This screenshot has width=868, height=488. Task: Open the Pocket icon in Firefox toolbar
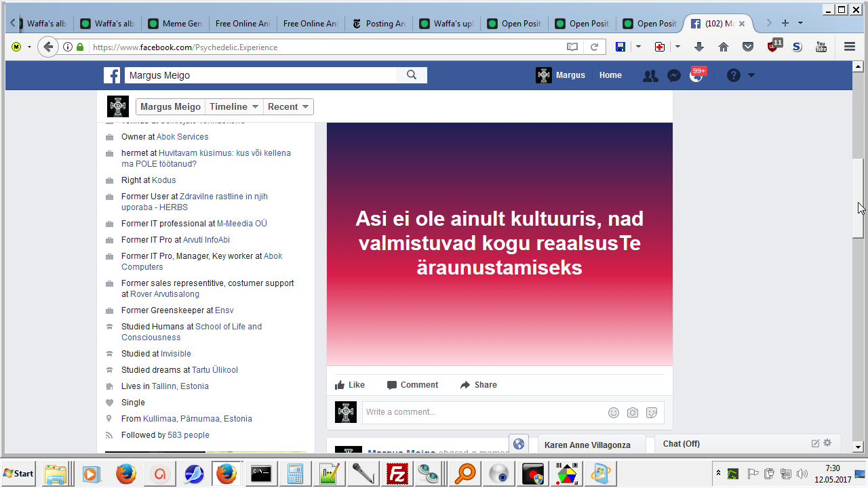pyautogui.click(x=748, y=47)
